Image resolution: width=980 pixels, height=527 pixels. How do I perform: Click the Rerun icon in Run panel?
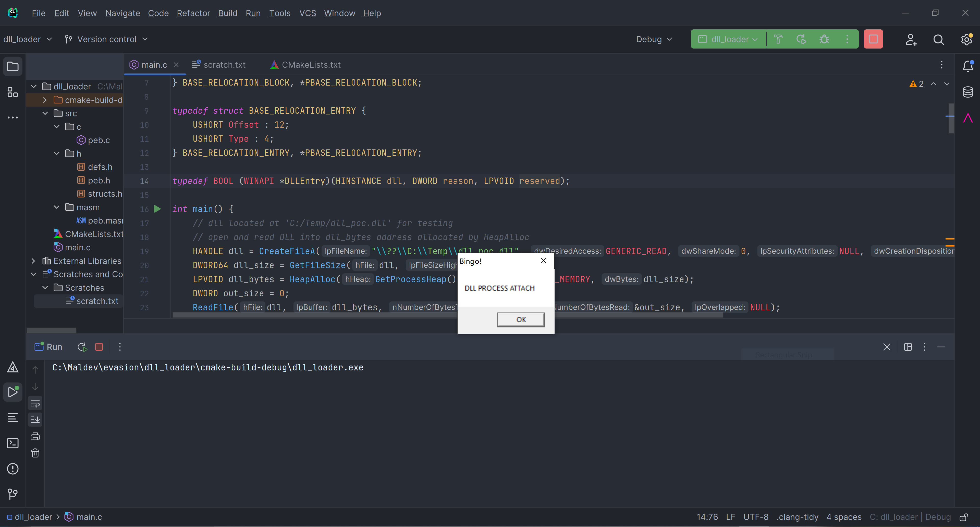point(82,347)
